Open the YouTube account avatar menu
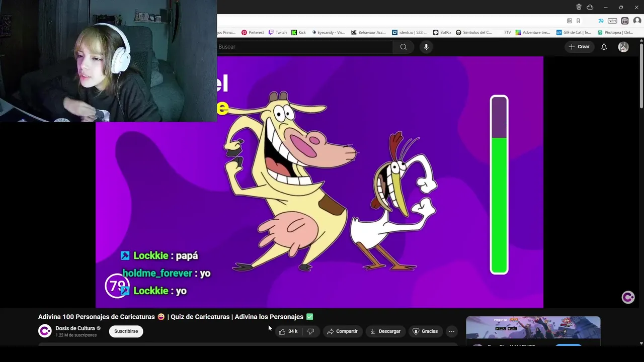 (623, 47)
